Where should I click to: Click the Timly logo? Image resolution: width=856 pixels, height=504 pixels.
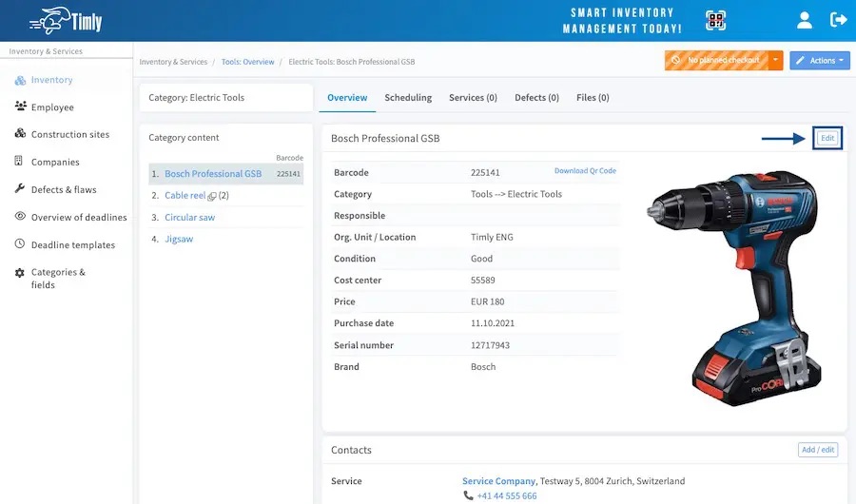66,21
